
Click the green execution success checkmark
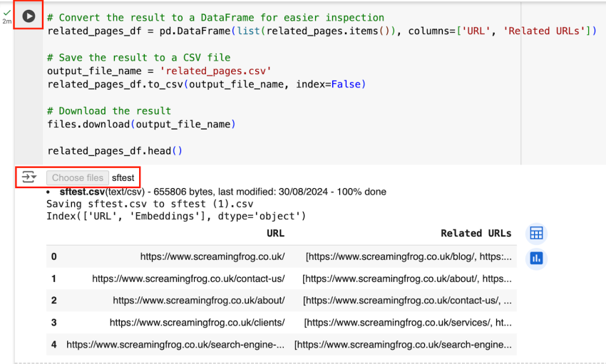tap(7, 12)
